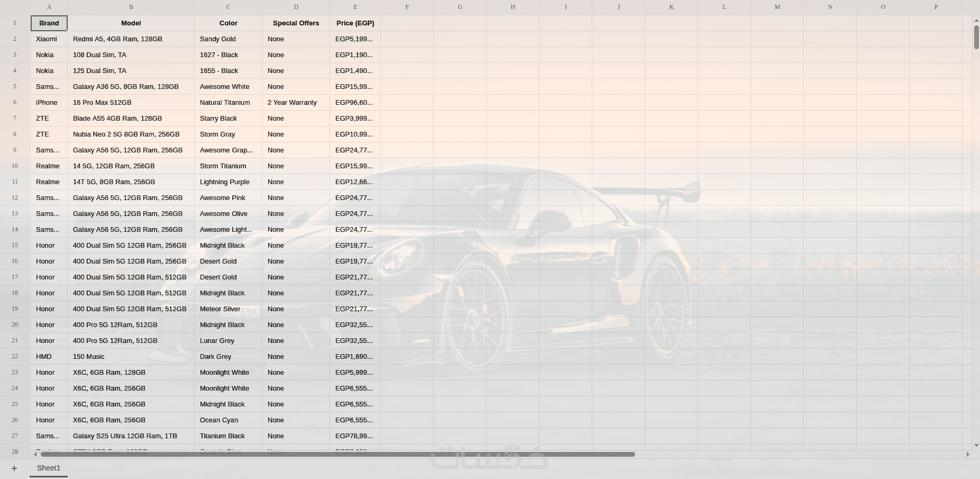
Task: Click the Xiaomi brand cell
Action: pyautogui.click(x=49, y=39)
